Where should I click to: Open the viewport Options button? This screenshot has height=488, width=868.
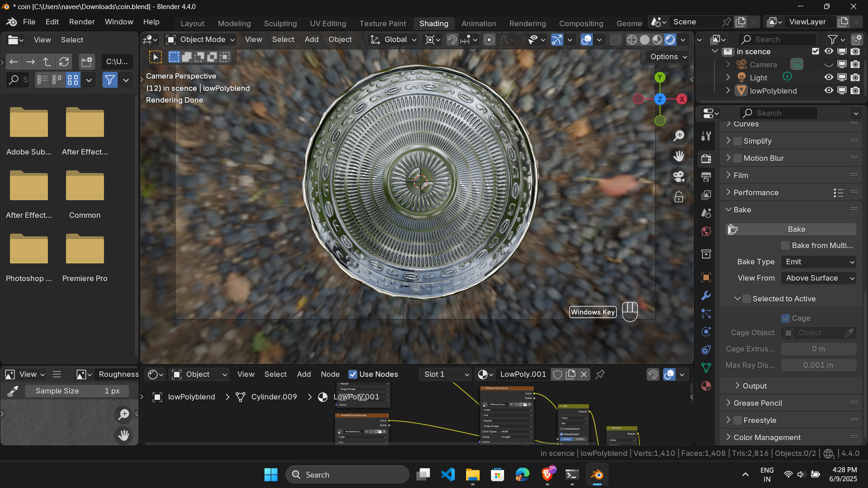[668, 57]
